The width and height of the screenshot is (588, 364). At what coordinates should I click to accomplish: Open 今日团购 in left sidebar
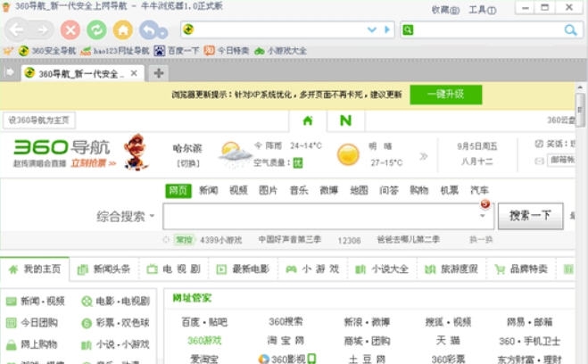(x=32, y=323)
